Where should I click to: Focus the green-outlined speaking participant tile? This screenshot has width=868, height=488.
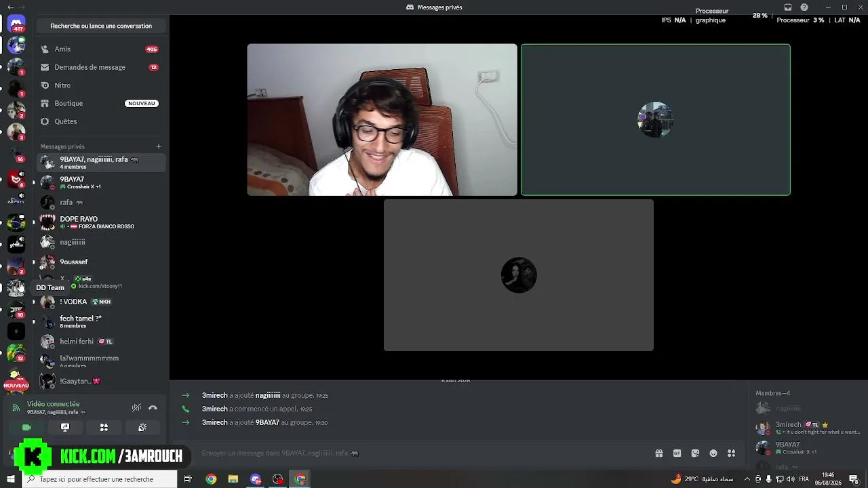click(656, 120)
